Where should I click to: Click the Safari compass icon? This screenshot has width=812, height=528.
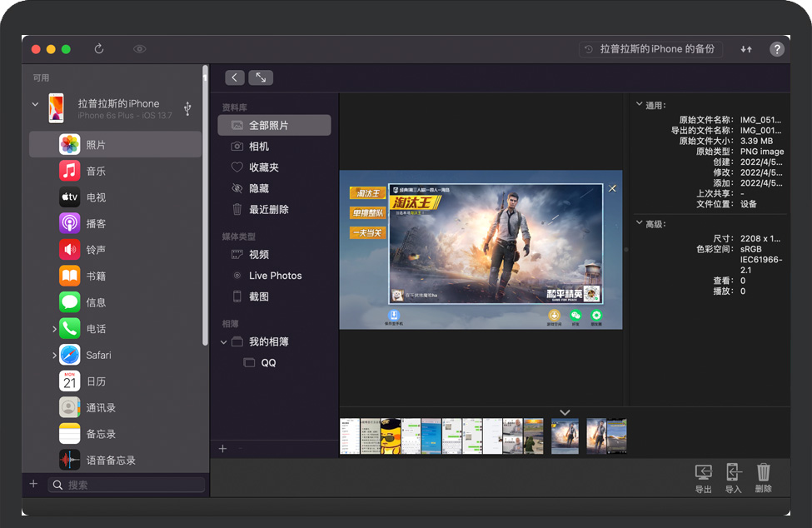[70, 355]
